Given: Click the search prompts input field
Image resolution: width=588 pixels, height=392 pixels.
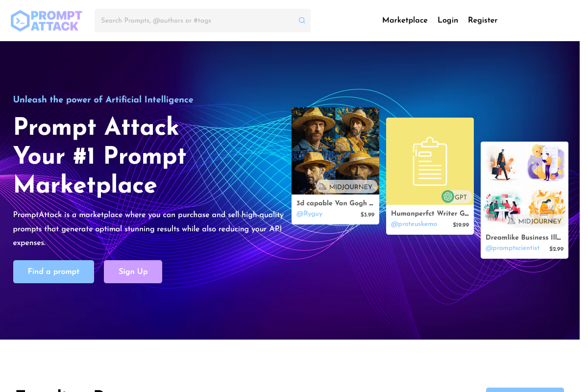Looking at the screenshot, I should coord(196,20).
